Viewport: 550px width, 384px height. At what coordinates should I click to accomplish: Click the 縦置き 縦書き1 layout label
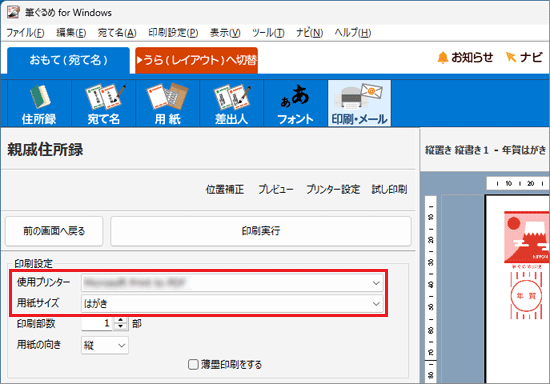coord(485,150)
